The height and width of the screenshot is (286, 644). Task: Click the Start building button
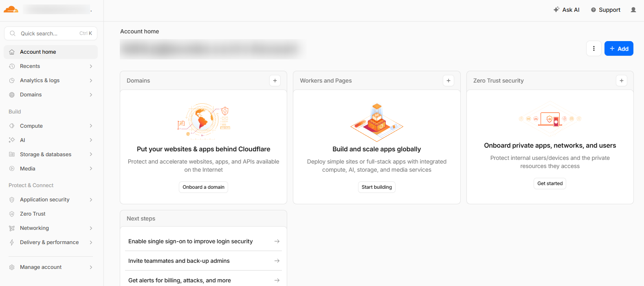coord(376,187)
